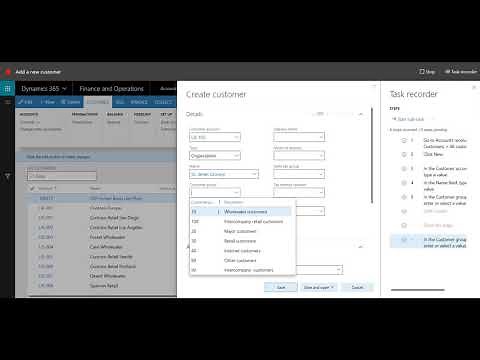This screenshot has width=480, height=360.
Task: Click New in the action bar
Action: [48, 102]
